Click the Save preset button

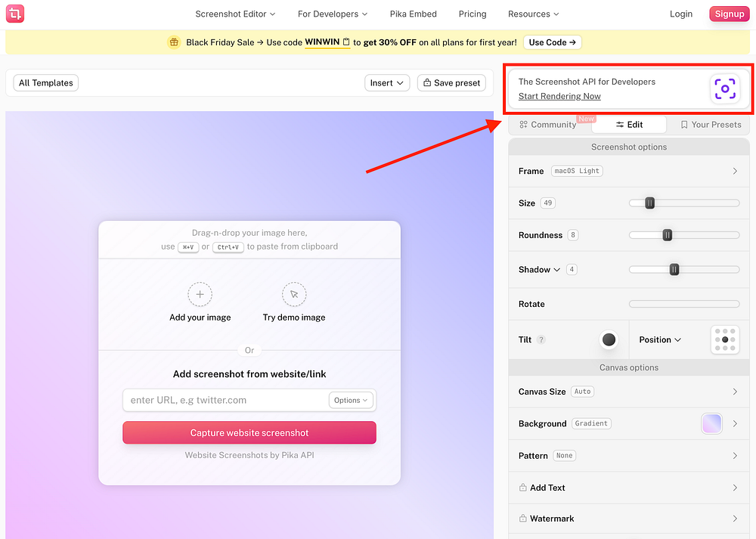pyautogui.click(x=451, y=83)
